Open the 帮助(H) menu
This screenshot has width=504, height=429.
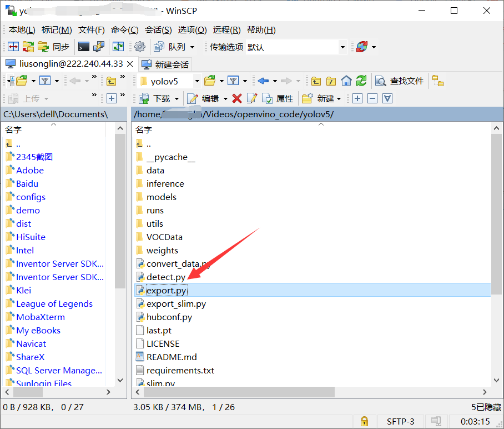[x=261, y=30]
